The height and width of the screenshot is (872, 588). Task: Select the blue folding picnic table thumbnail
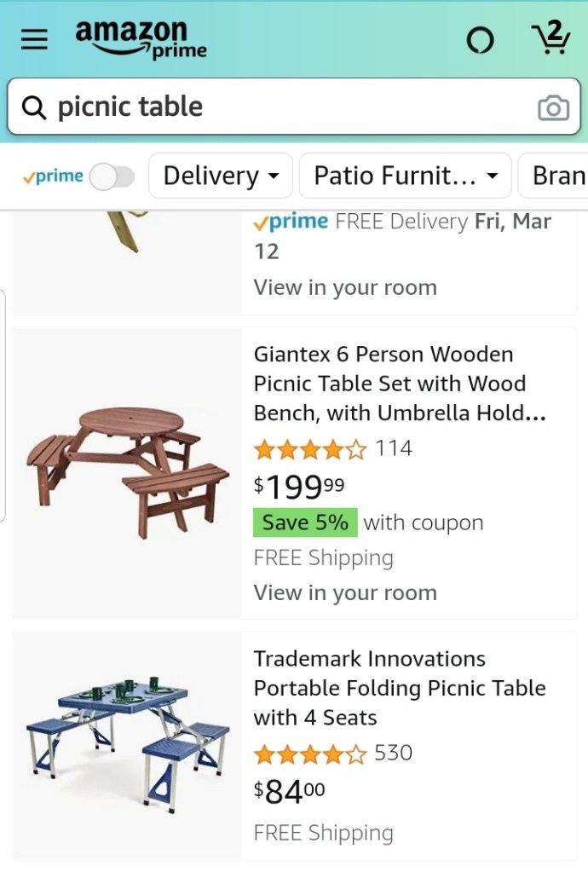point(128,742)
